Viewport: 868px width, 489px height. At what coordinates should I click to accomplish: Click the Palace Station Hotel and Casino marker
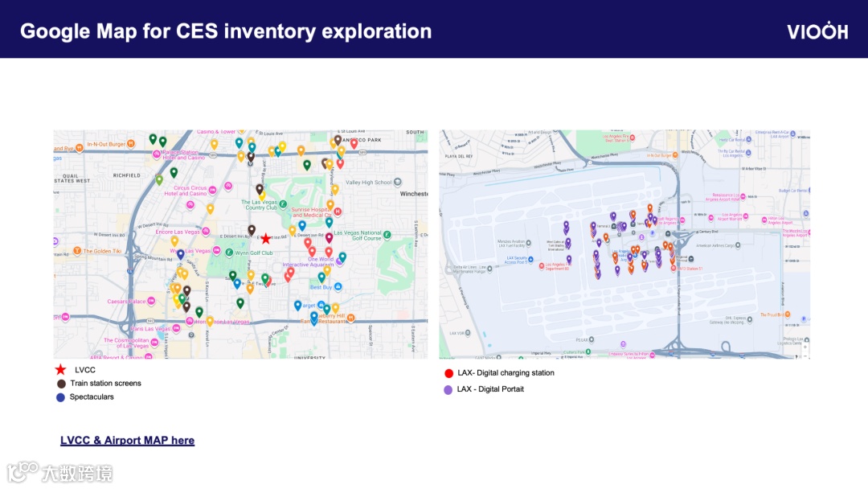pyautogui.click(x=157, y=154)
